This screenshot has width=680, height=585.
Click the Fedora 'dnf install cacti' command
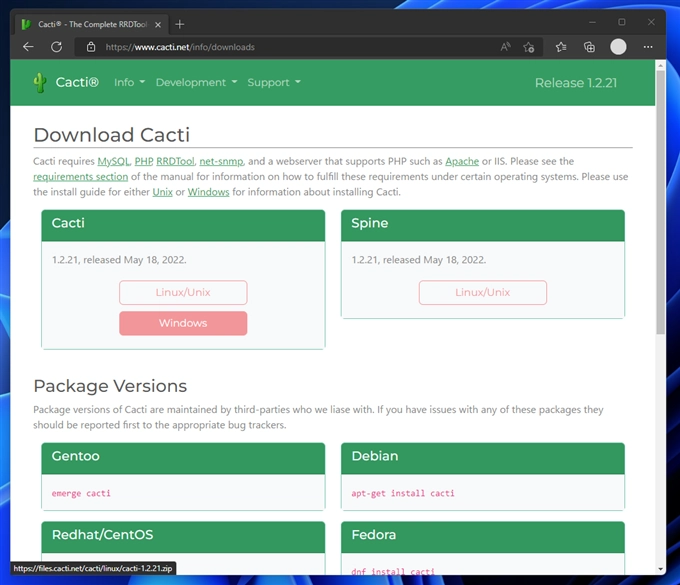click(393, 571)
